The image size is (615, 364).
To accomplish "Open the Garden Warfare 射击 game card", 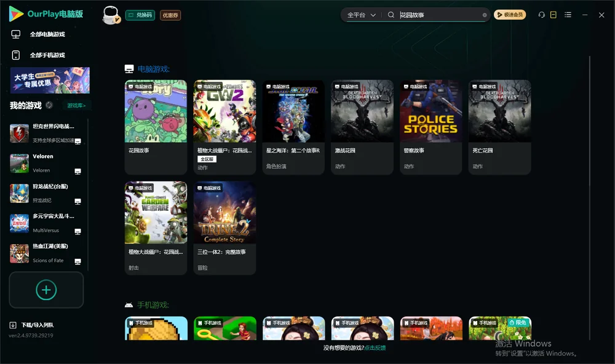I will (x=156, y=228).
